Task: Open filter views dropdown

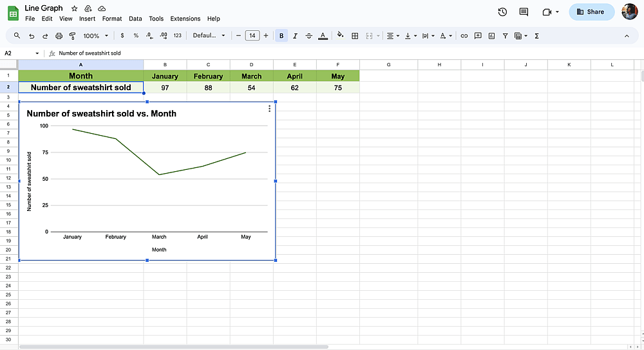Action: (x=521, y=36)
